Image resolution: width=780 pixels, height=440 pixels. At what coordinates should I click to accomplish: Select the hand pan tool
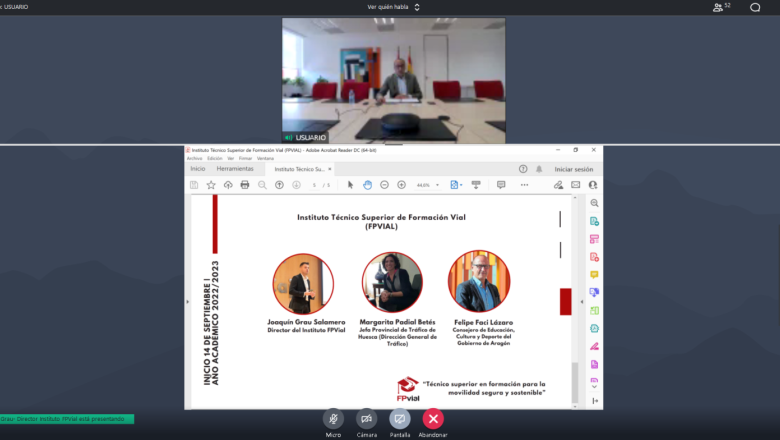(x=368, y=185)
